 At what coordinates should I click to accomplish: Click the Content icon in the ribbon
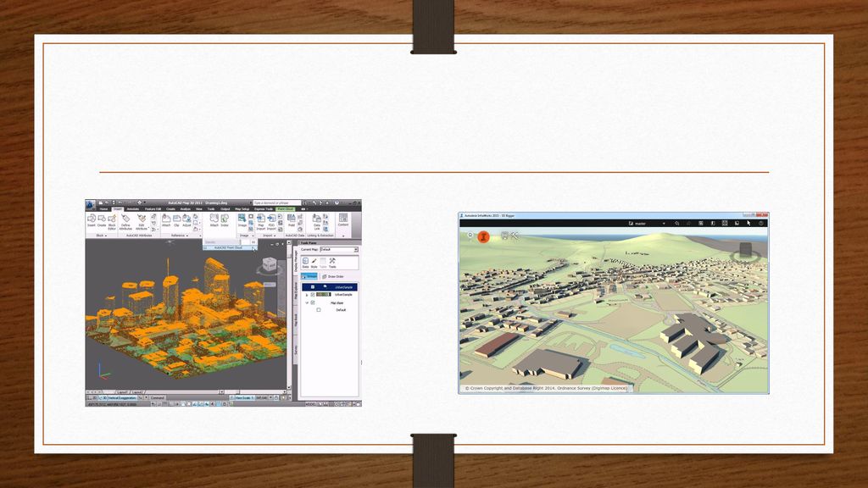coord(343,218)
